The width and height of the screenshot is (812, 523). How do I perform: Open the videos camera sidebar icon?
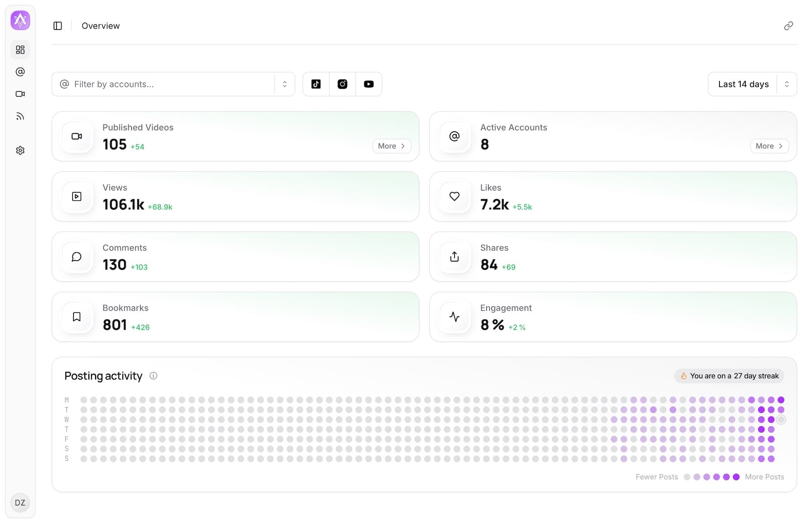20,94
